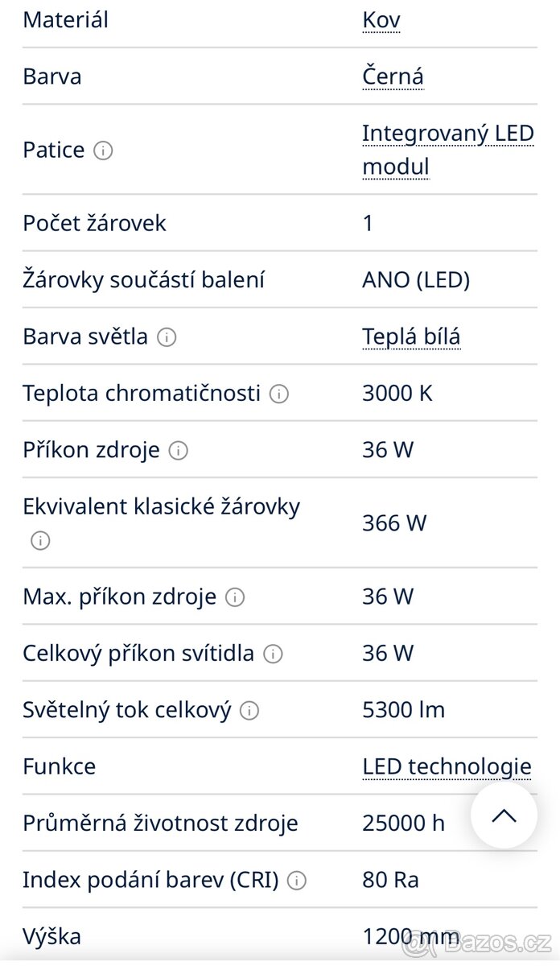Select the LED technologie link
Viewport: 560px width, 966px height.
coord(447,766)
